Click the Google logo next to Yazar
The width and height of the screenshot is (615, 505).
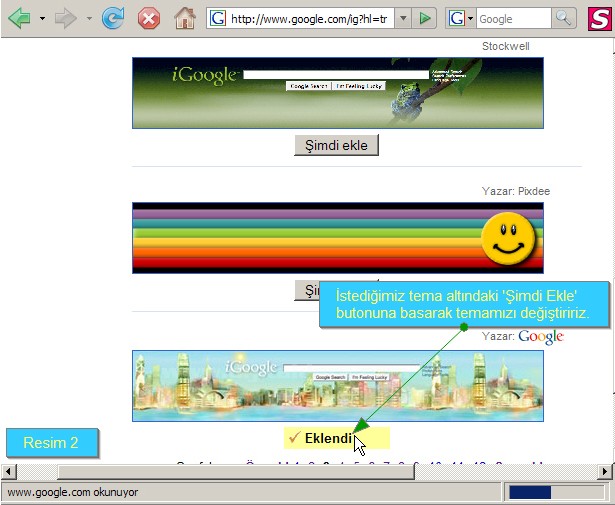541,337
